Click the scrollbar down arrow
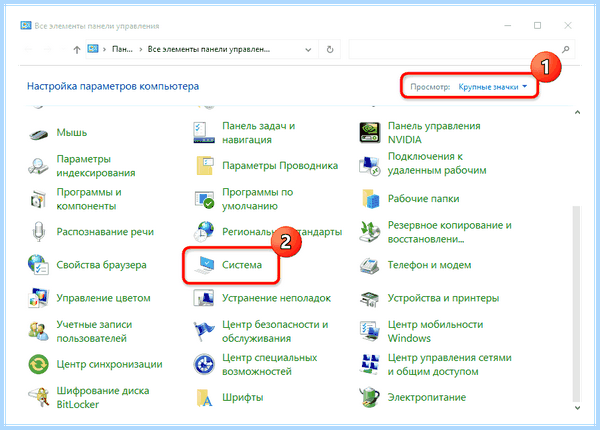The image size is (600, 430). pyautogui.click(x=577, y=408)
